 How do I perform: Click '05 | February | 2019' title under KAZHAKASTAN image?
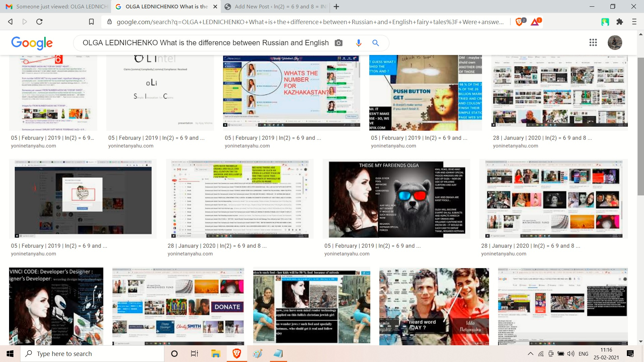click(273, 138)
